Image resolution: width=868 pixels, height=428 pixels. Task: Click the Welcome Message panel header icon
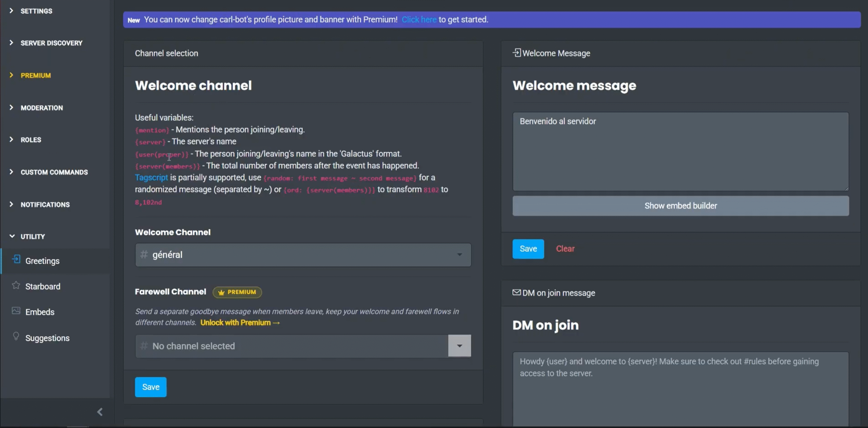pos(516,53)
